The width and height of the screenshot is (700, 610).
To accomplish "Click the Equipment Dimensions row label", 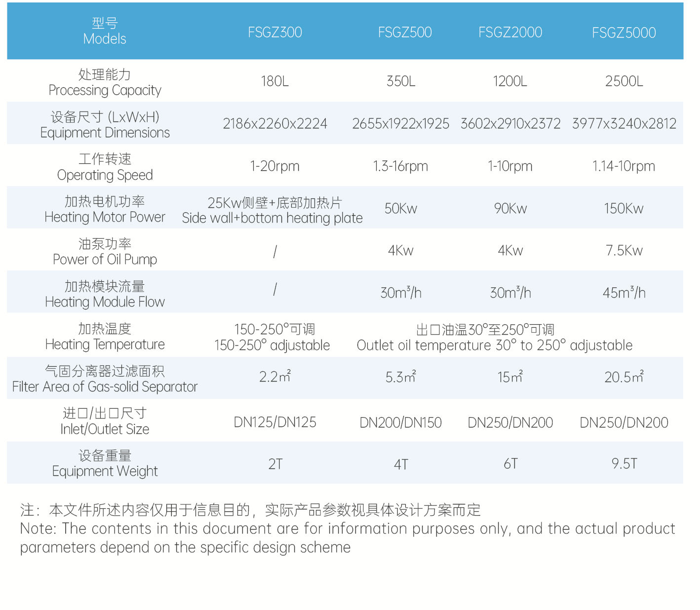I will point(105,125).
